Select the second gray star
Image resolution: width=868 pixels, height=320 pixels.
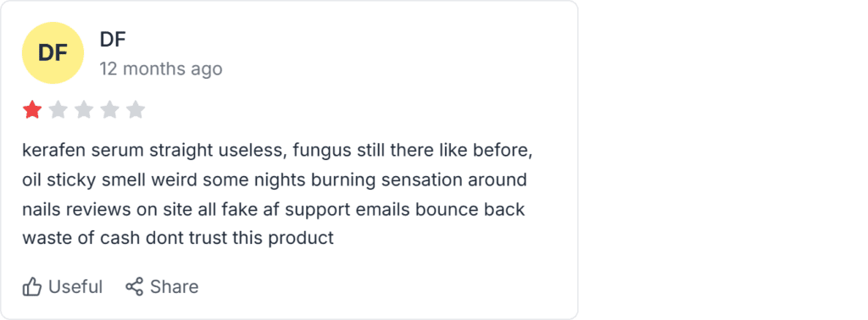pyautogui.click(x=58, y=110)
